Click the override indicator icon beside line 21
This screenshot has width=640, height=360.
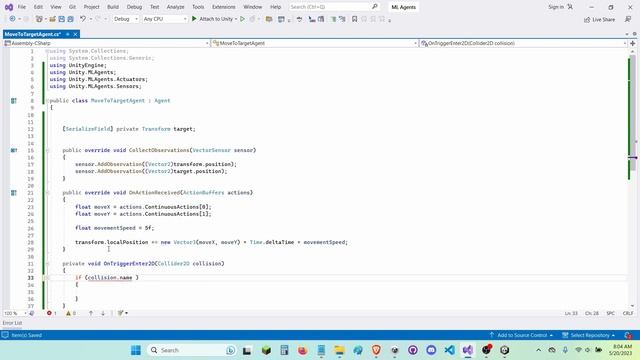coord(14,193)
